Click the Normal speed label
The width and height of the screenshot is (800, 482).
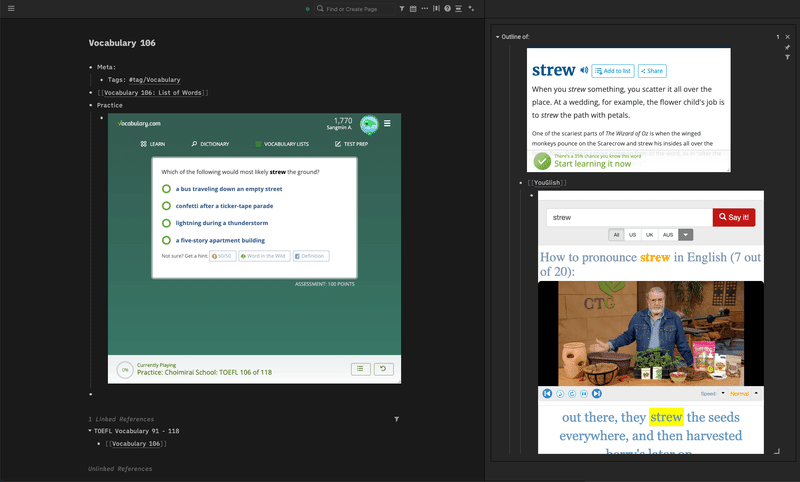pyautogui.click(x=739, y=394)
